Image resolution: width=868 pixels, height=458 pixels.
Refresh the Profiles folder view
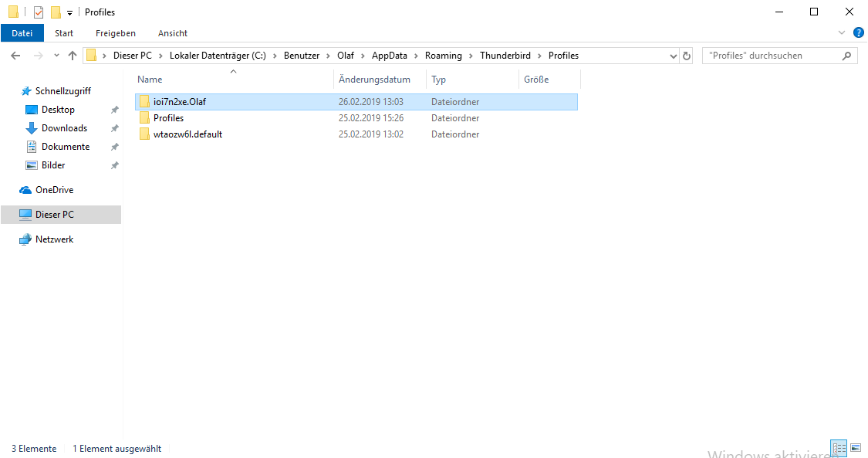[687, 56]
